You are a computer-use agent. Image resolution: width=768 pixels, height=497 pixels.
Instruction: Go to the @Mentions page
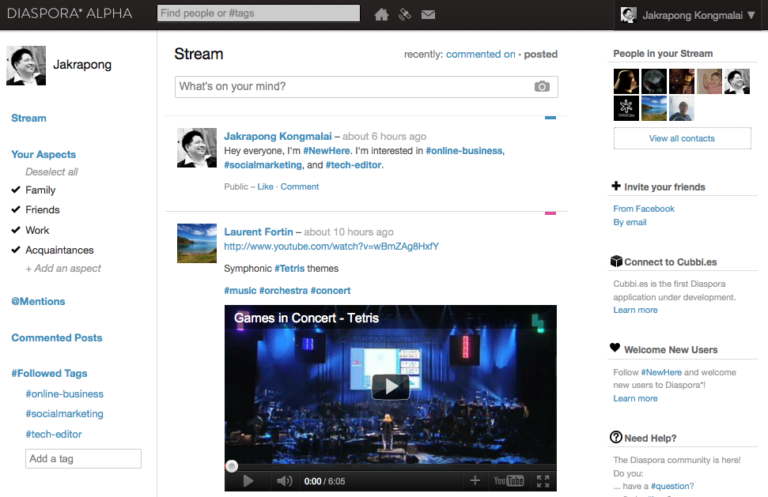click(38, 301)
